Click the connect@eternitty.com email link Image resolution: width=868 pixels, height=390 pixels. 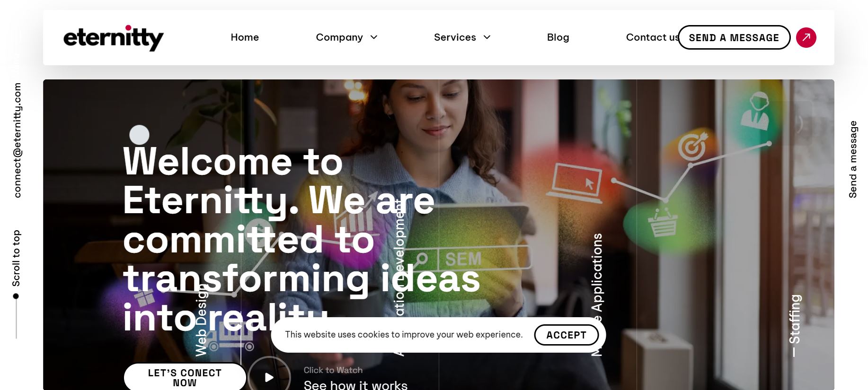coord(17,140)
